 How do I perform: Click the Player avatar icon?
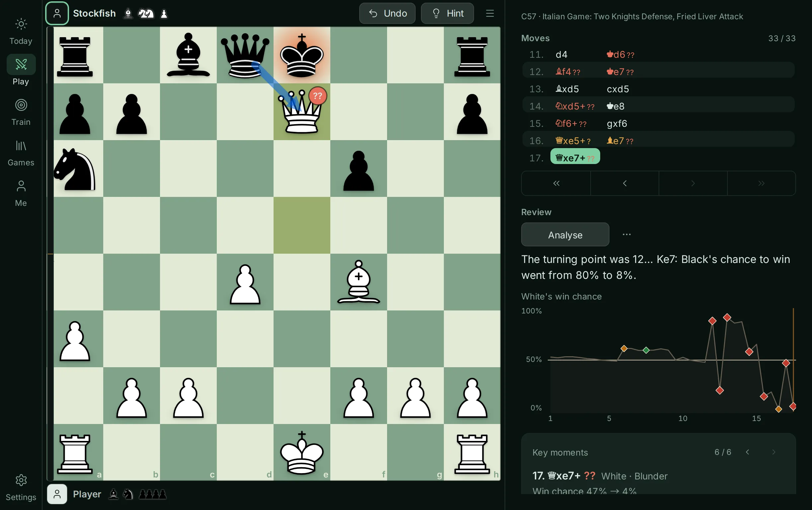click(57, 494)
